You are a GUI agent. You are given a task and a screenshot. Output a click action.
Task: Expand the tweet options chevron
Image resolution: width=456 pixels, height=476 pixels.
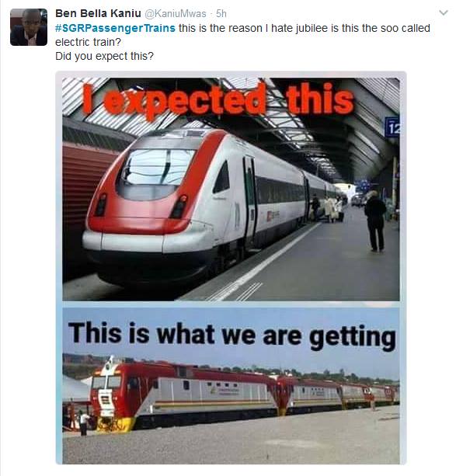coord(444,12)
